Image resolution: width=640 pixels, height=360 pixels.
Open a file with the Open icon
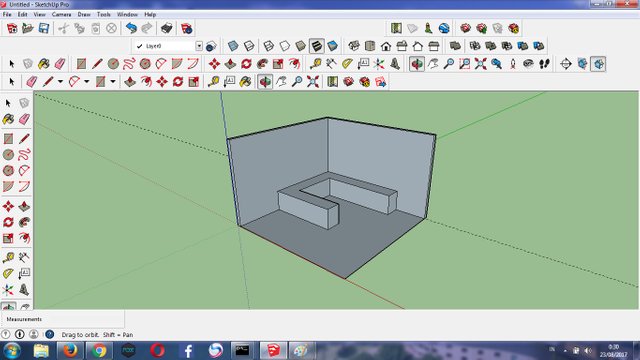[28, 28]
